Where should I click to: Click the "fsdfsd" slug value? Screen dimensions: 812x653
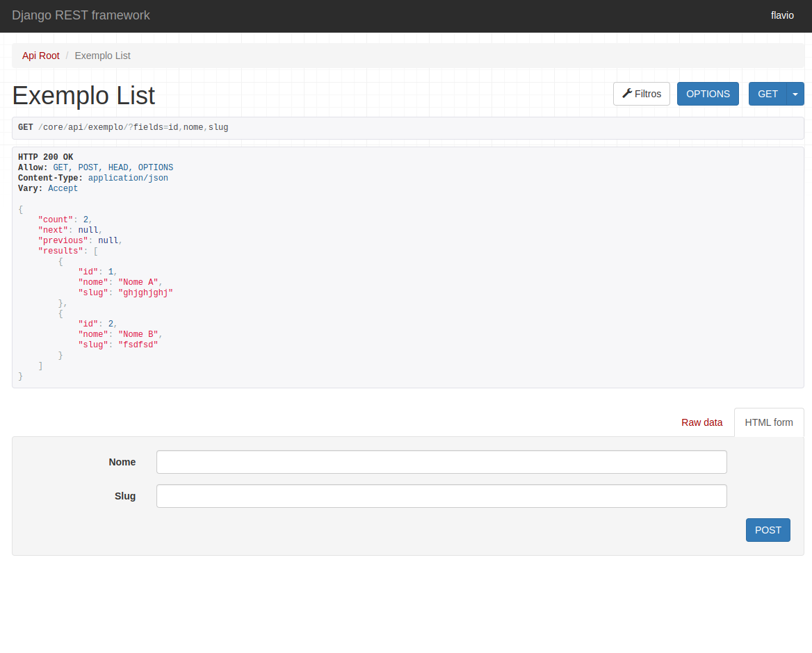(x=138, y=345)
